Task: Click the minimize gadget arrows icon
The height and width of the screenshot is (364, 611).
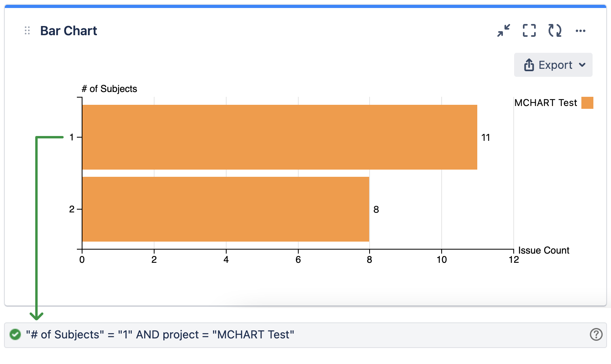Action: coord(504,30)
